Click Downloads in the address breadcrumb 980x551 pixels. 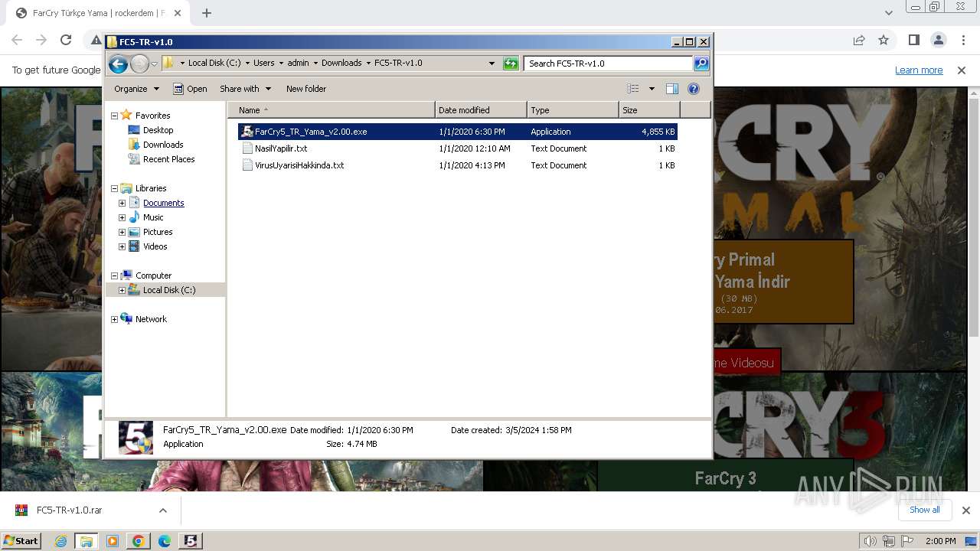click(341, 64)
